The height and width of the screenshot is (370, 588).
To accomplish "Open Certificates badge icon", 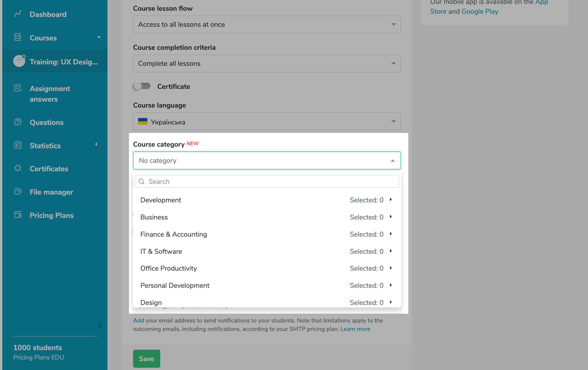I will (18, 168).
